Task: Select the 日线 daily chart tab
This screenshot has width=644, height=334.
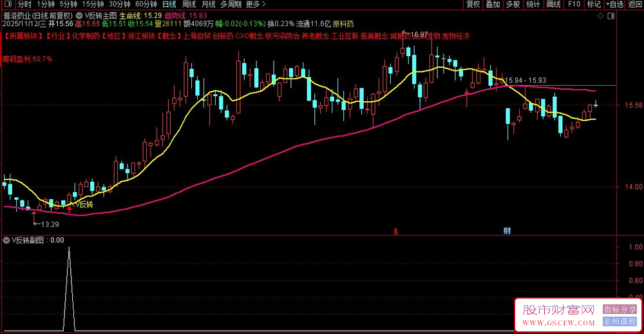Action: pos(169,5)
